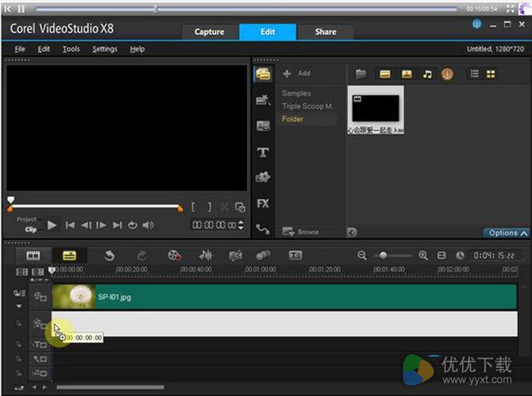Adjust preview timecode with spinner arrows

[241, 225]
